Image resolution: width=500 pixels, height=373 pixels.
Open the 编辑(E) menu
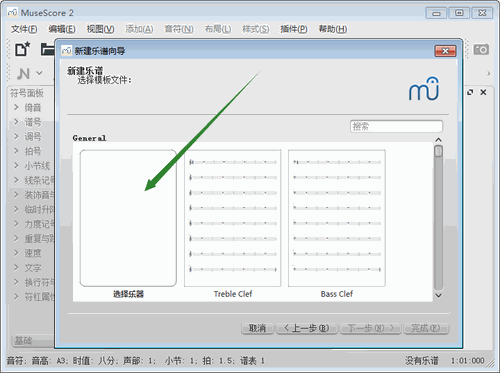[x=62, y=29]
